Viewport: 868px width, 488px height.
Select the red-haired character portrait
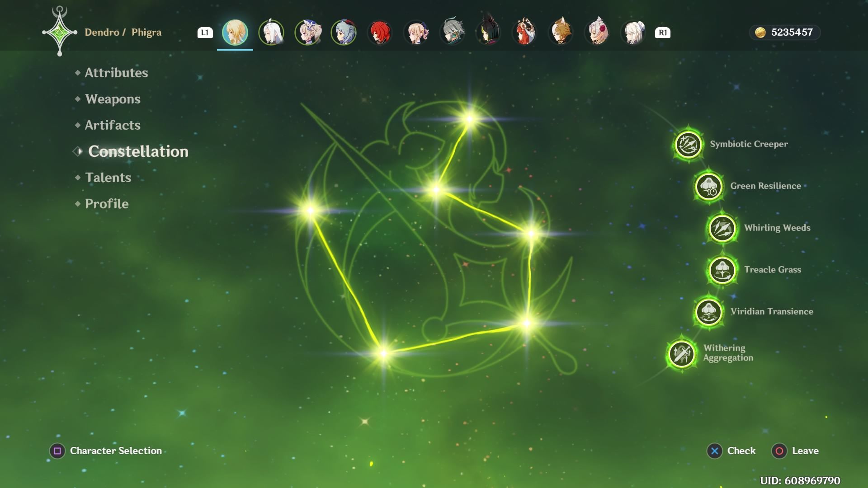(380, 33)
